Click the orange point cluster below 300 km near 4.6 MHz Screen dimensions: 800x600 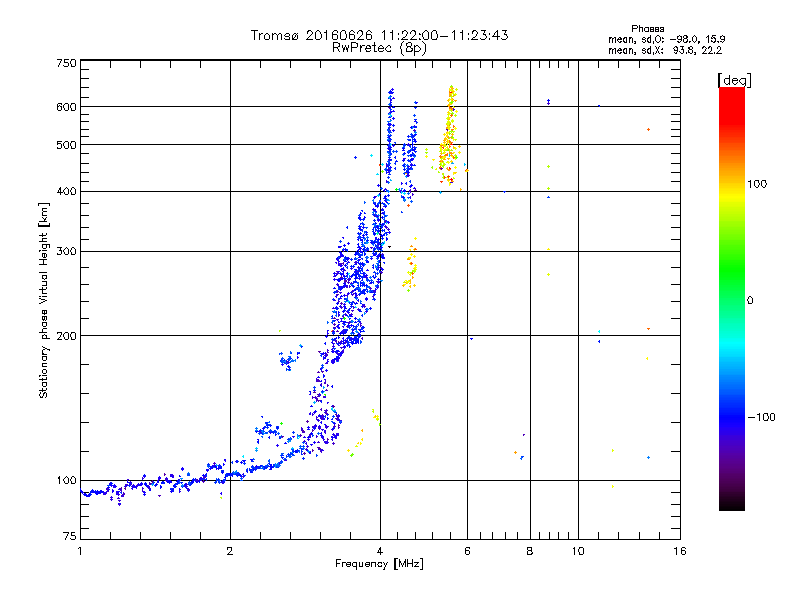pyautogui.click(x=411, y=265)
